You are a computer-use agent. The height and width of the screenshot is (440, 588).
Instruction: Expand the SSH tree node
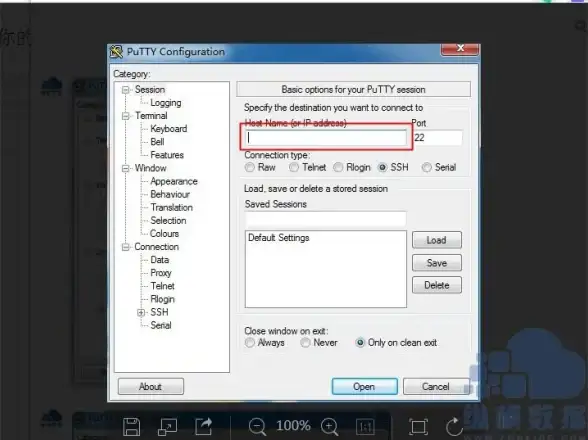(141, 312)
